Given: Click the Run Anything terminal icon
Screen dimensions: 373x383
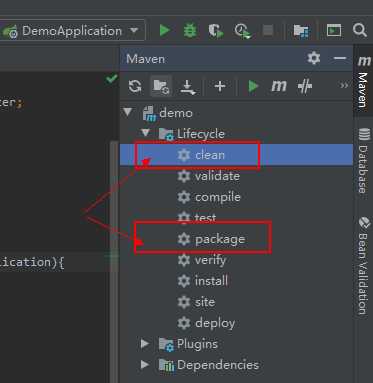Looking at the screenshot, I should pos(334,30).
